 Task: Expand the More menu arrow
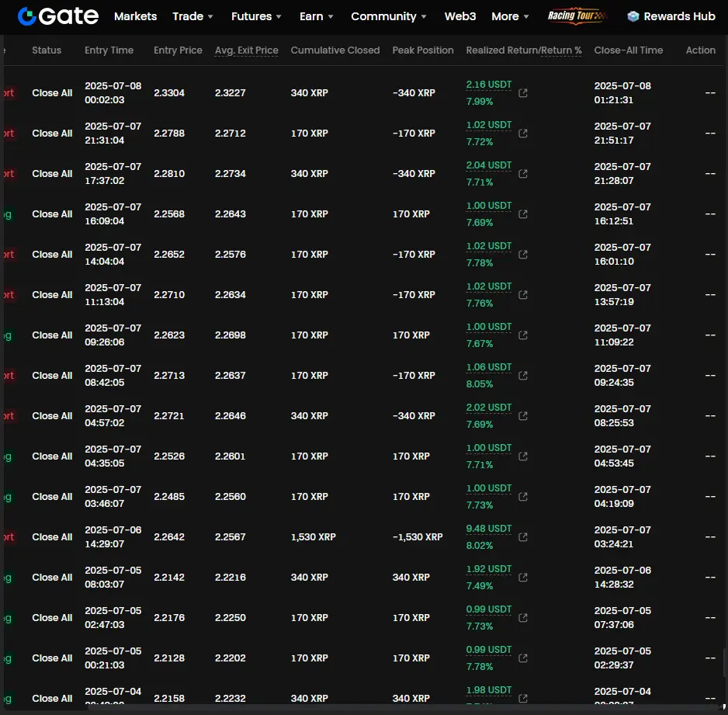pos(526,17)
